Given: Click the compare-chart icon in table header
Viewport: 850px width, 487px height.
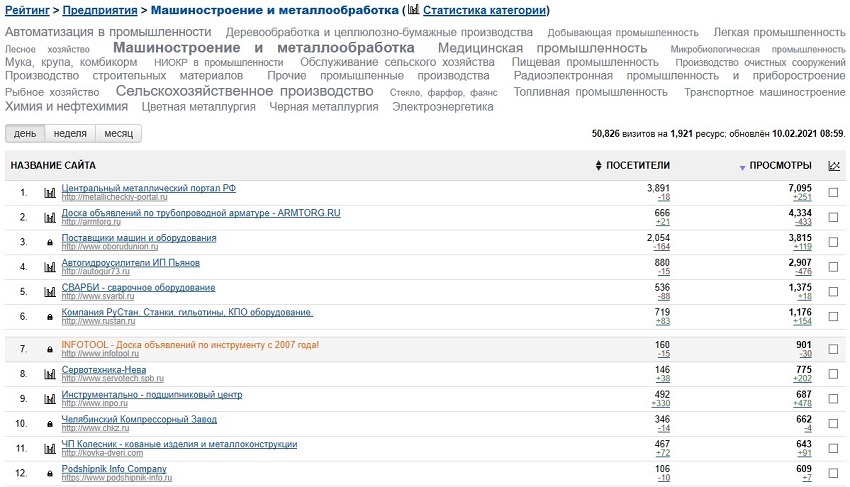Looking at the screenshot, I should coord(834,165).
